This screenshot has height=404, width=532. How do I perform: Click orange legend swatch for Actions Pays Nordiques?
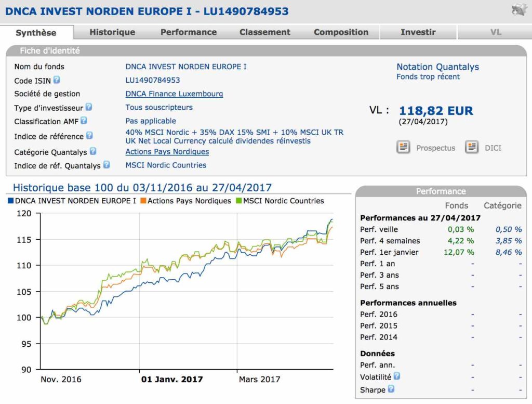tap(143, 201)
